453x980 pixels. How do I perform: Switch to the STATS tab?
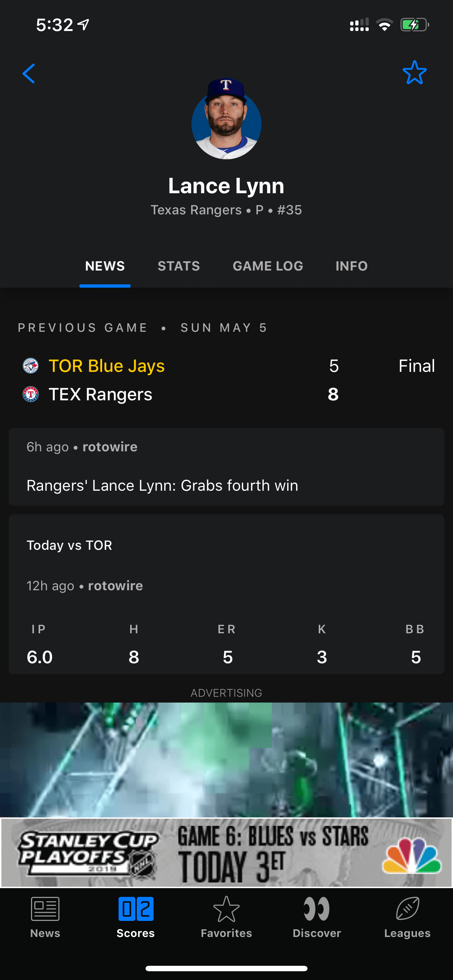point(178,266)
